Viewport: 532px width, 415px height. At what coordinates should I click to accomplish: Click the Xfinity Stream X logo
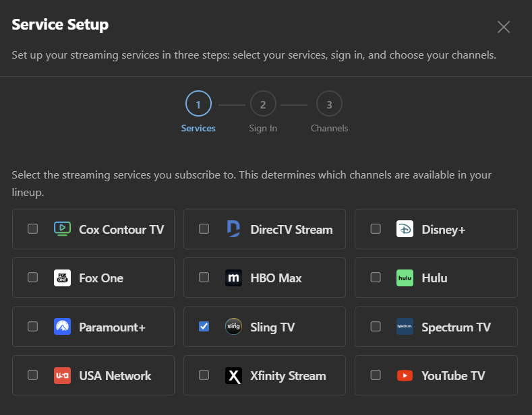click(x=233, y=375)
